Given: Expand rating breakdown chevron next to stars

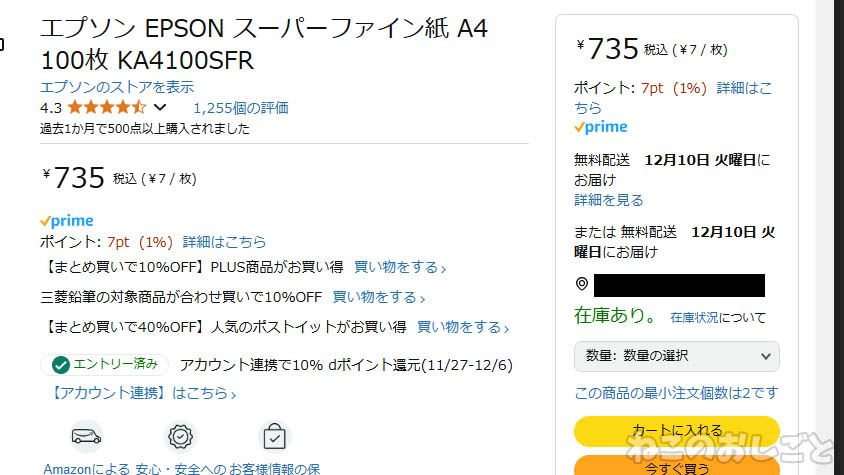Looking at the screenshot, I should [x=160, y=107].
